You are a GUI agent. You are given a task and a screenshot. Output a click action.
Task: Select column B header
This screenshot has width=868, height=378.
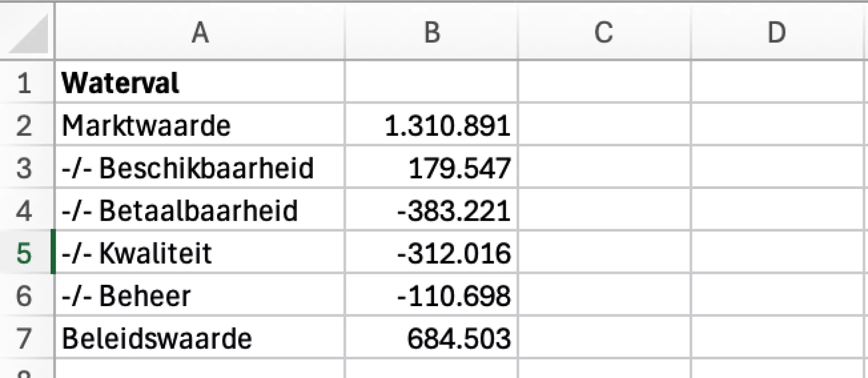431,33
